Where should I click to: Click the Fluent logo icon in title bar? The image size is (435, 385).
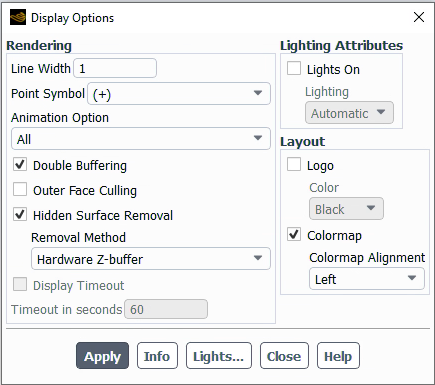click(x=18, y=17)
